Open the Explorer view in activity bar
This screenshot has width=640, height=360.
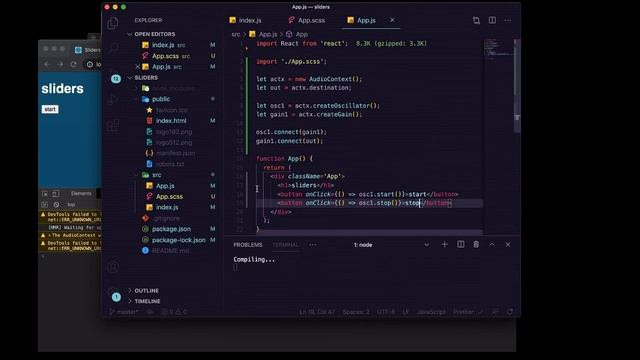[113, 23]
